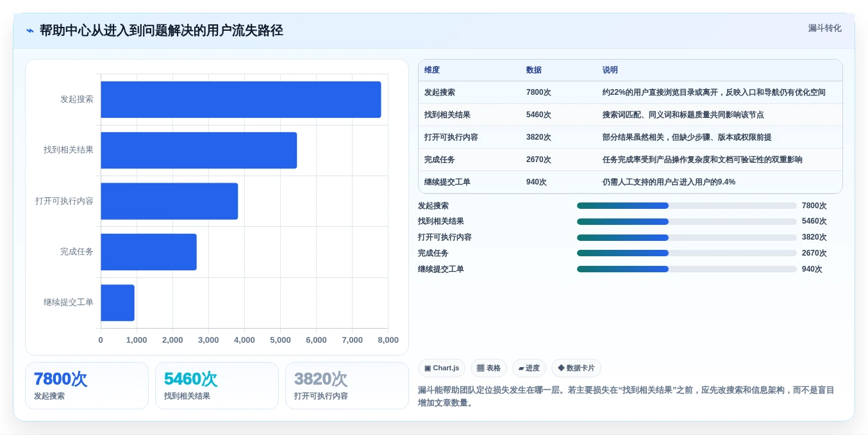Click table cell 继续提交工单
Viewport: 868px width, 435px height.
point(447,182)
